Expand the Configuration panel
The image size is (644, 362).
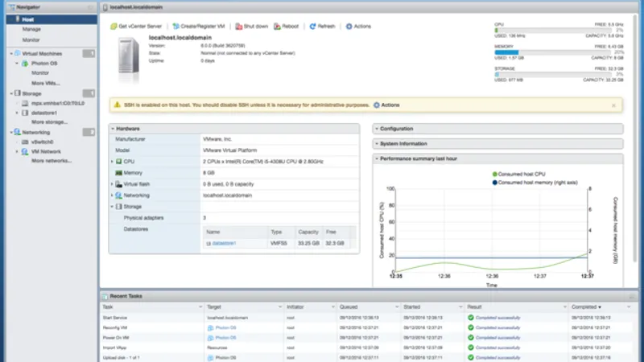(396, 129)
